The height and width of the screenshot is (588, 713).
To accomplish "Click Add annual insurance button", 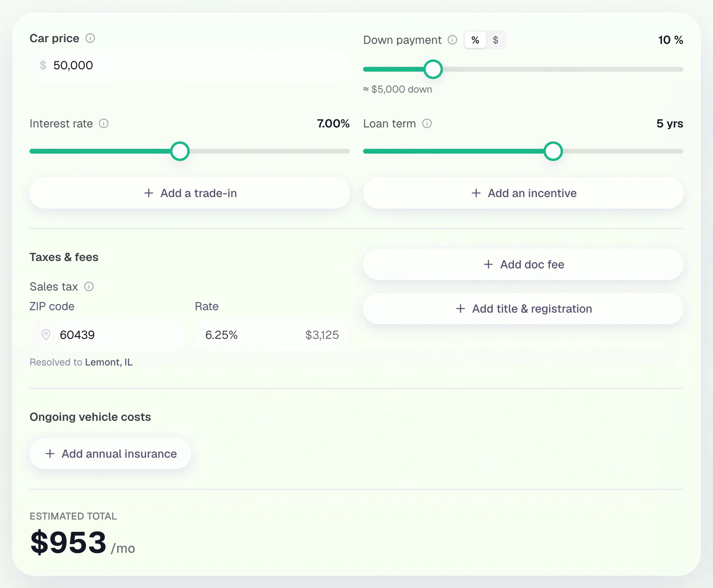I will (110, 454).
